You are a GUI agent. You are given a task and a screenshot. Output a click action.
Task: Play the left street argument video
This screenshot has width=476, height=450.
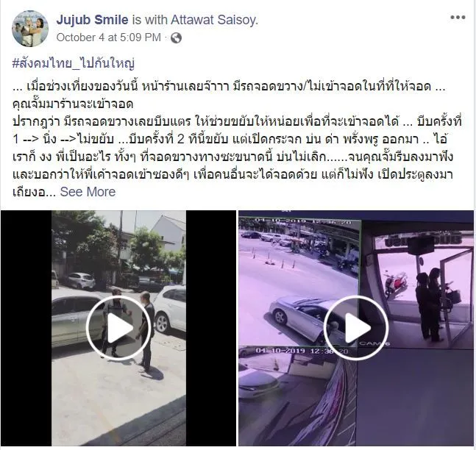118,328
